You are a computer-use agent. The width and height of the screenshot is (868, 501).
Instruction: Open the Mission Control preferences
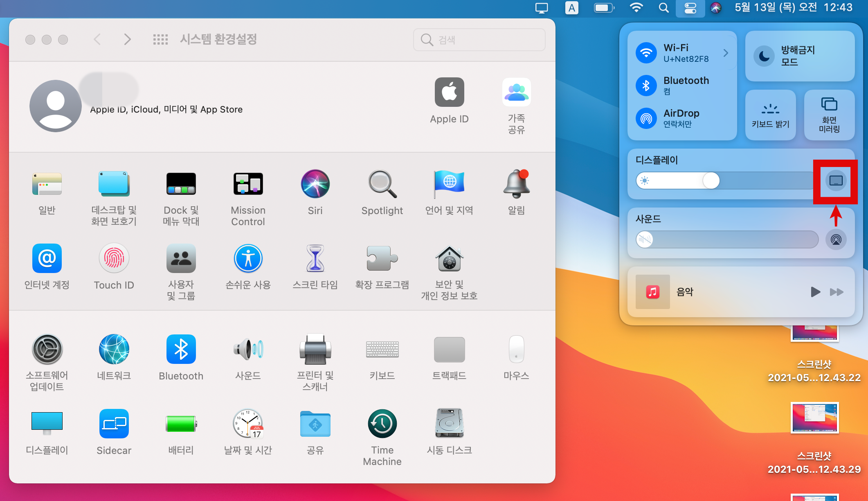point(248,184)
